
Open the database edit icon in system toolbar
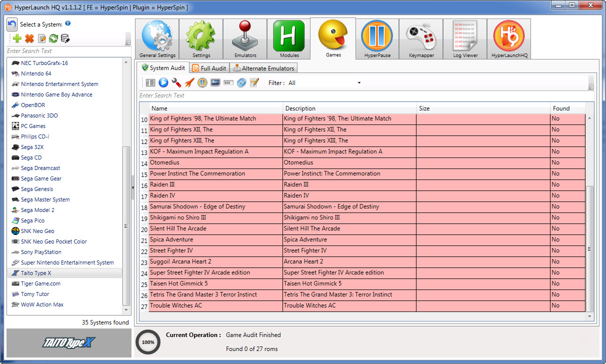(65, 38)
